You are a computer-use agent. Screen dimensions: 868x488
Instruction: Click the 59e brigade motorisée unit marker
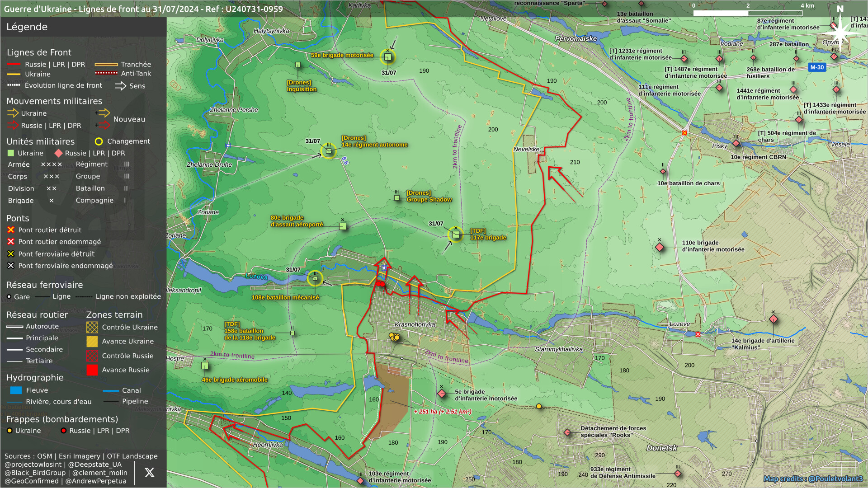(387, 57)
